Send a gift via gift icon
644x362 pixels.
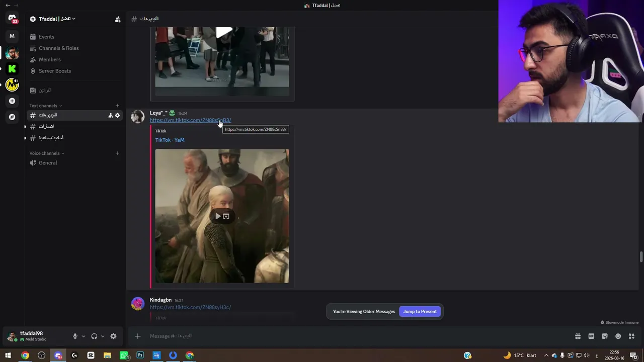(x=578, y=336)
